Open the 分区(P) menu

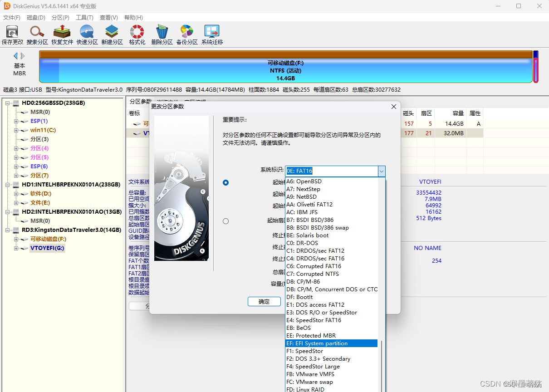61,18
